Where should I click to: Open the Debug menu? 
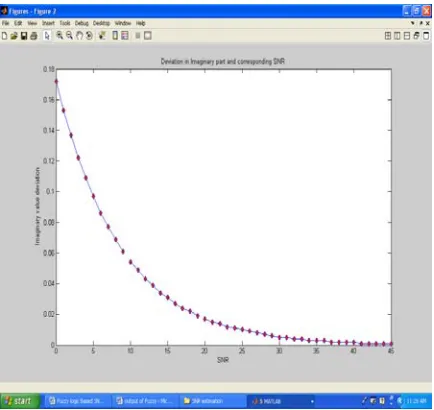point(81,23)
